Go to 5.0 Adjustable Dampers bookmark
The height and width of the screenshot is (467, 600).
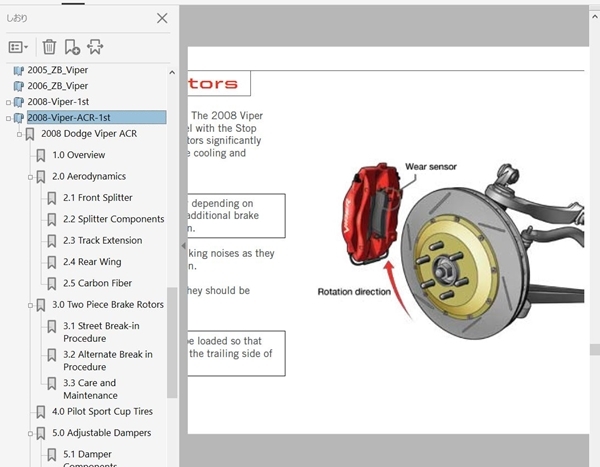pos(102,433)
